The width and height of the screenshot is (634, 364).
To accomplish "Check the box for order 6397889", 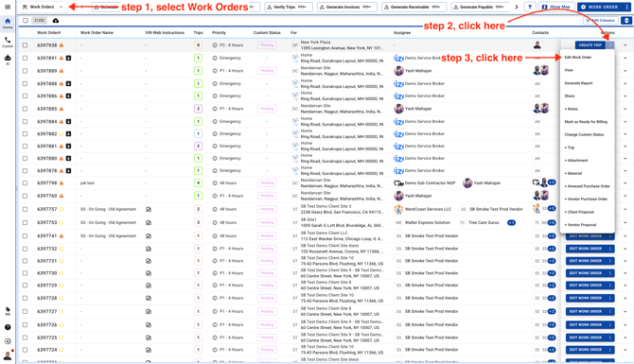I will (x=25, y=71).
